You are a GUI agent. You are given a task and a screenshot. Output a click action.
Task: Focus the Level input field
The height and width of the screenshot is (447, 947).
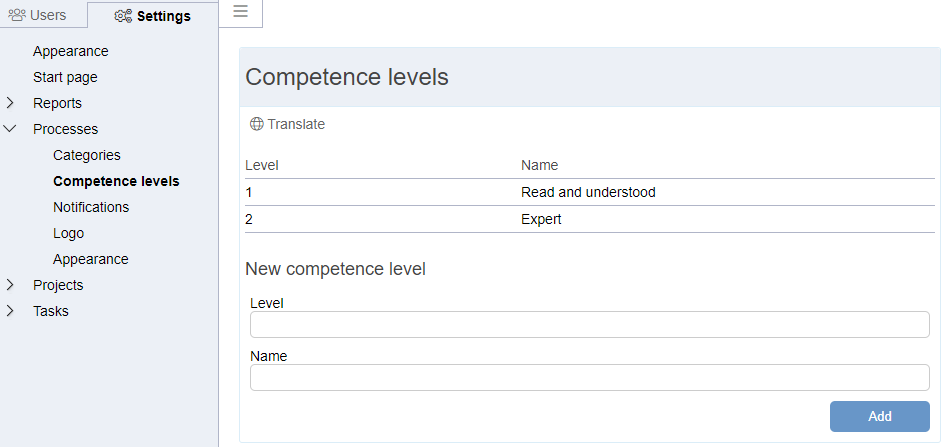pos(589,324)
